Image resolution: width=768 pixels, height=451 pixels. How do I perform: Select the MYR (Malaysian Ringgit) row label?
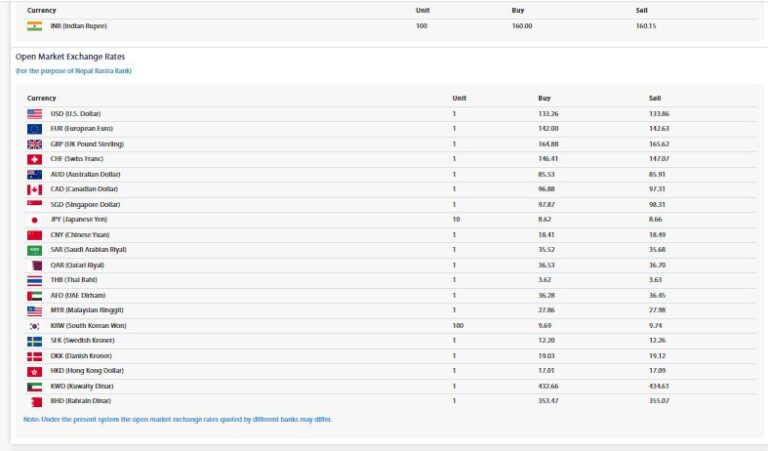(x=81, y=310)
